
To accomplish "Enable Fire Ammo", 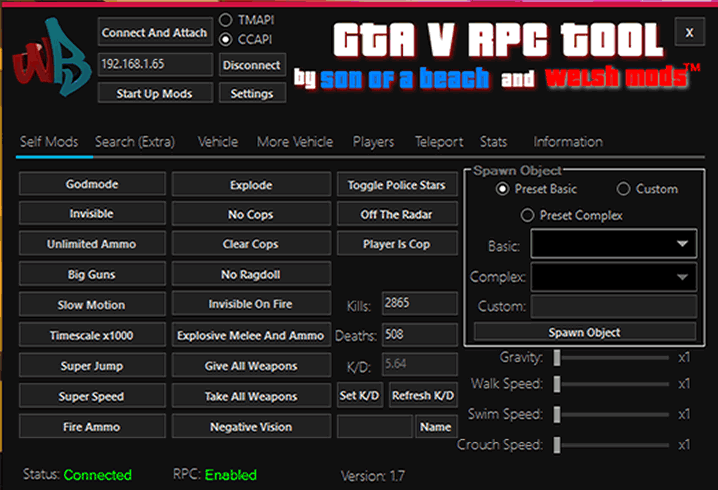I will pyautogui.click(x=92, y=427).
